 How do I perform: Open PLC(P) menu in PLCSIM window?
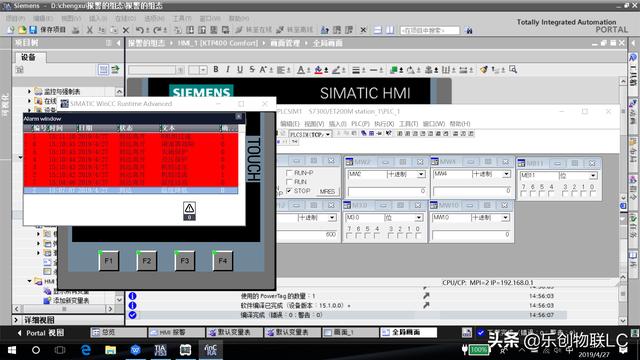(x=360, y=124)
